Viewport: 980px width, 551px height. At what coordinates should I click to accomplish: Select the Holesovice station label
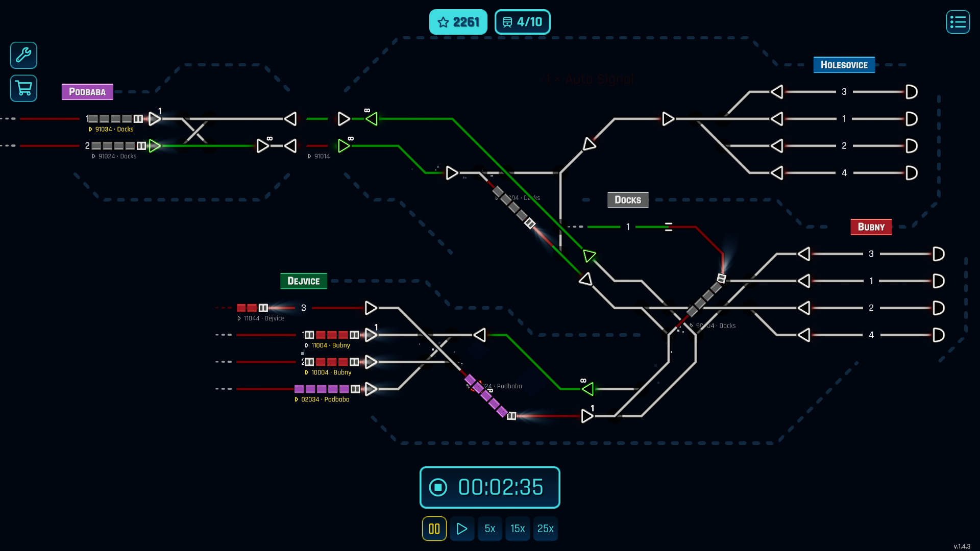point(844,65)
